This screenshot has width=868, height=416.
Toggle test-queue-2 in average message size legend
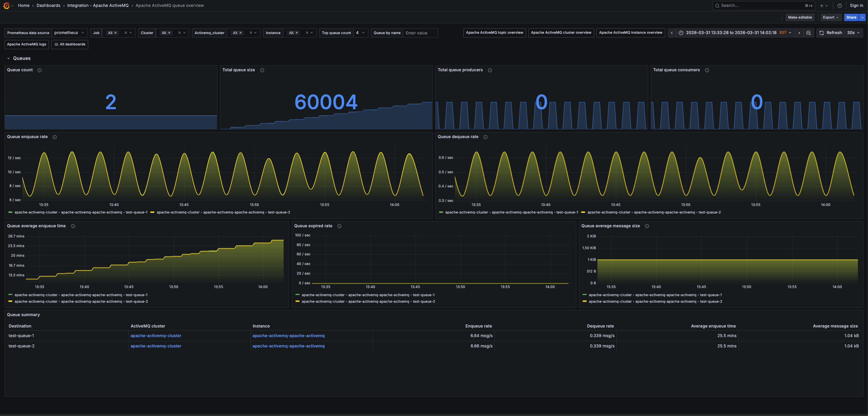click(x=655, y=302)
